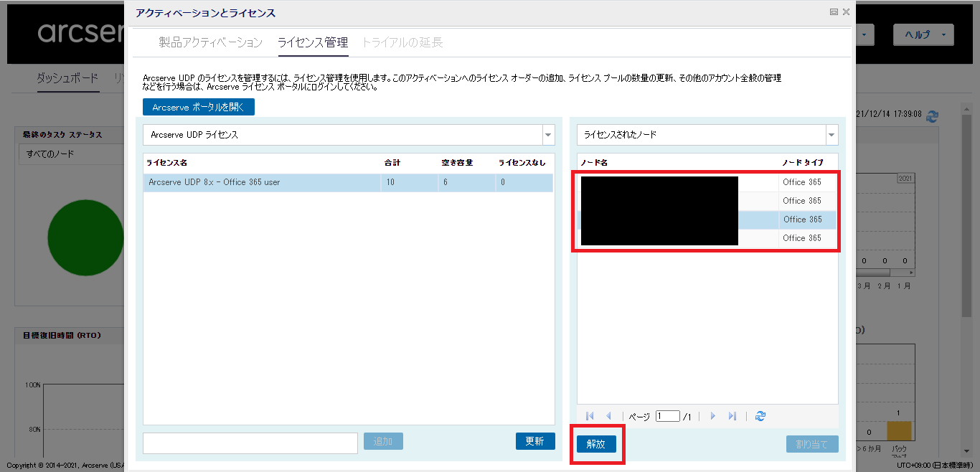980x472 pixels.
Task: Click the ノード名 column header
Action: tap(594, 163)
